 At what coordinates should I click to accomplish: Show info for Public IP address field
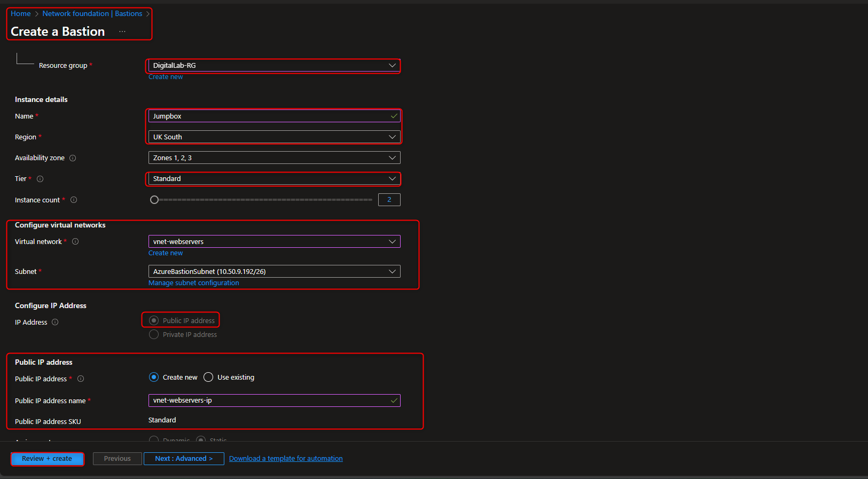coord(81,379)
